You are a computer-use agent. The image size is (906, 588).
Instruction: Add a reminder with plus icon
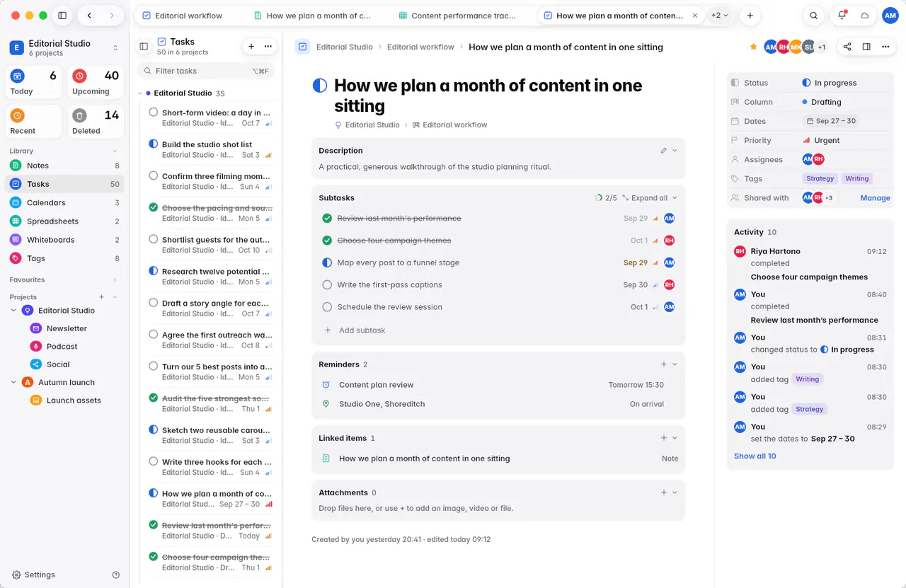(664, 364)
